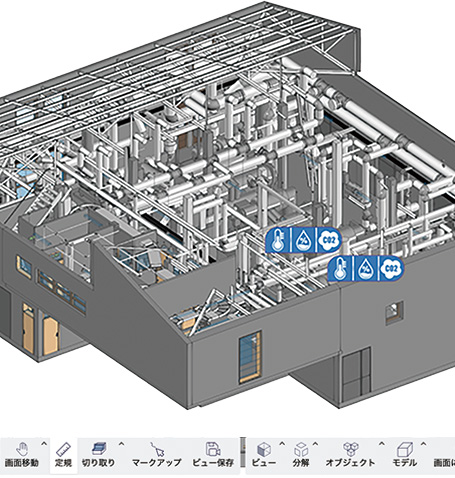Open the オブジェクト objects tool
The image size is (455, 478).
click(x=350, y=455)
